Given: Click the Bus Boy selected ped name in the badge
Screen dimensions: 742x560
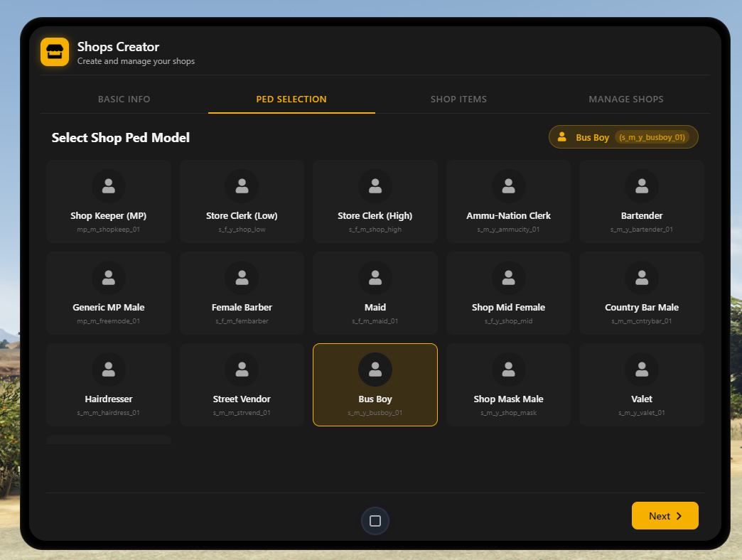Looking at the screenshot, I should pyautogui.click(x=593, y=137).
